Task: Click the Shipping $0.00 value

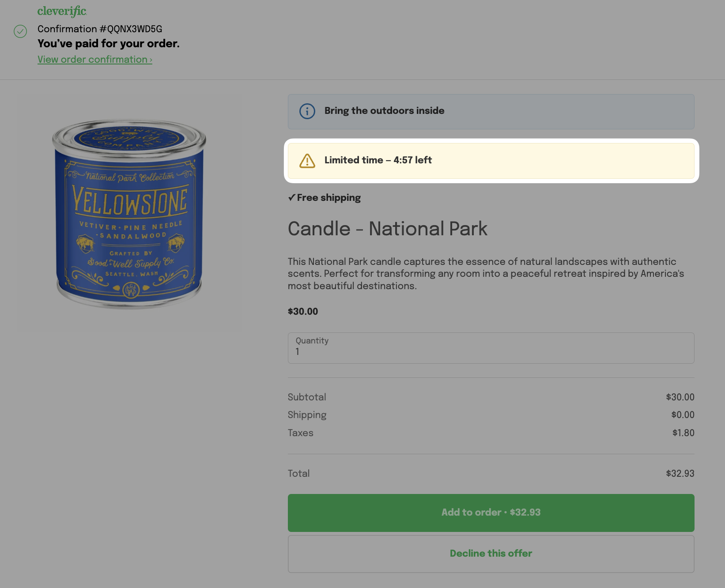Action: pyautogui.click(x=683, y=415)
